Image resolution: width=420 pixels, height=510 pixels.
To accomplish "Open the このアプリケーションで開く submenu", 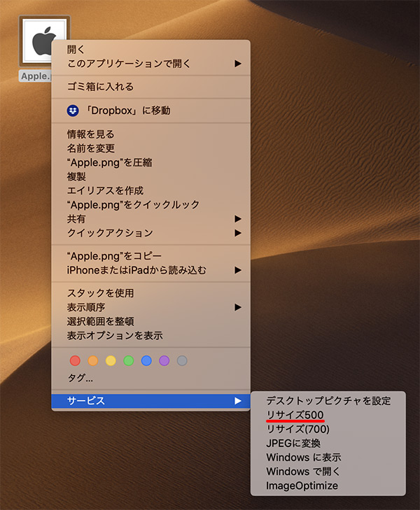I will point(150,64).
